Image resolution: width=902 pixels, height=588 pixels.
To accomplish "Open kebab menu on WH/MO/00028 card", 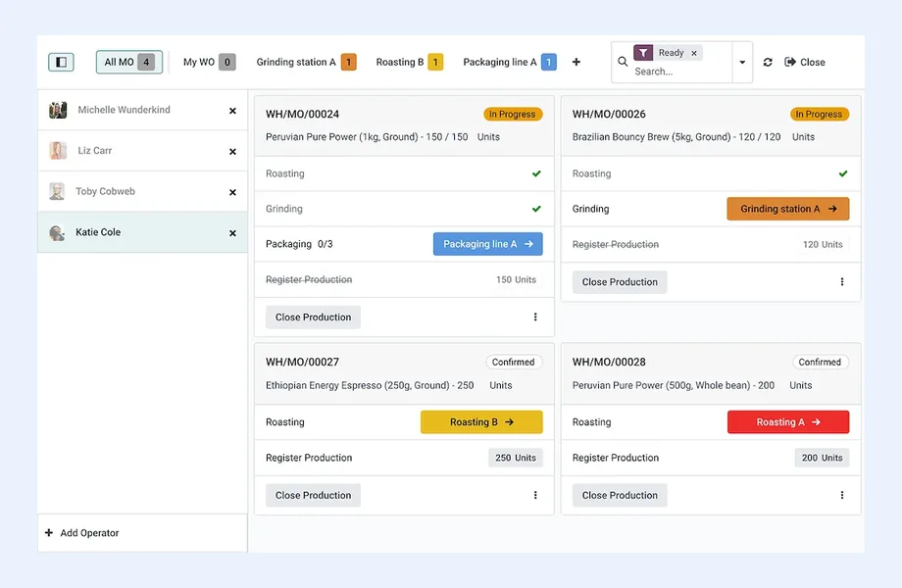I will point(841,496).
